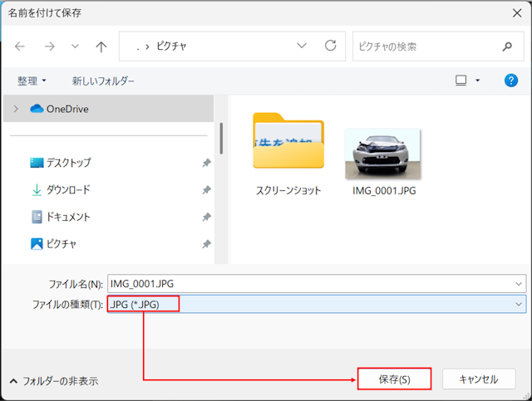
Task: Click 新しいフォルダー in the toolbar
Action: coord(103,81)
